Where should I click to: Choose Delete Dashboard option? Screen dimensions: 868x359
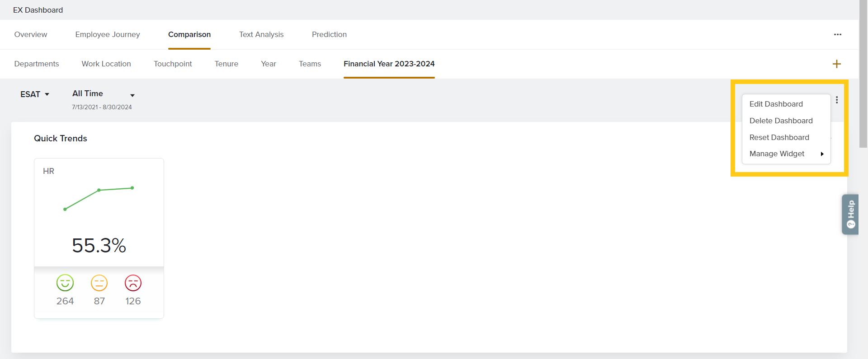coord(781,121)
